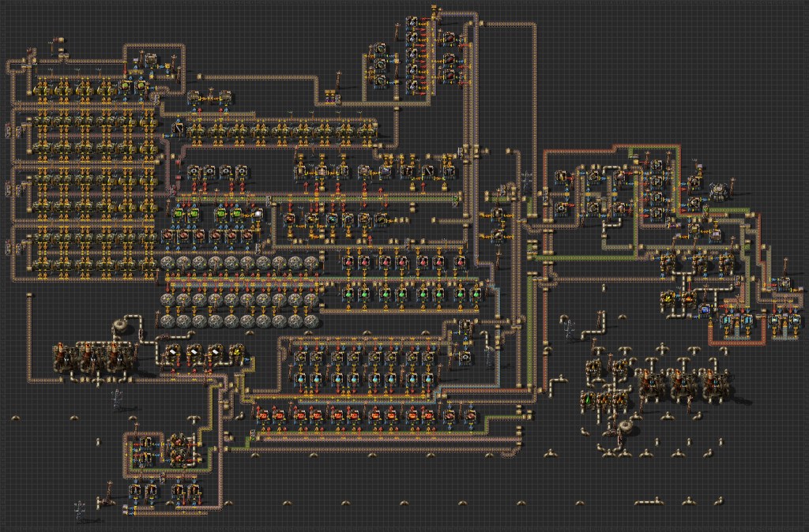Click the storage tank above left refineries
Screen dimensions: 809x532
point(121,326)
